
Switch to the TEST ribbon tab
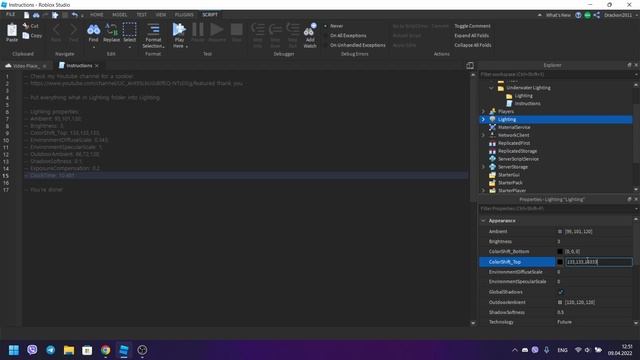141,15
